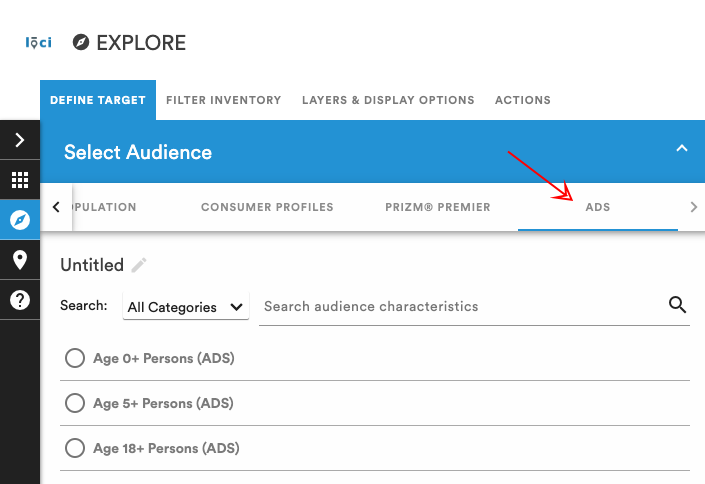Select the PRIZM Premier tab

pos(438,207)
